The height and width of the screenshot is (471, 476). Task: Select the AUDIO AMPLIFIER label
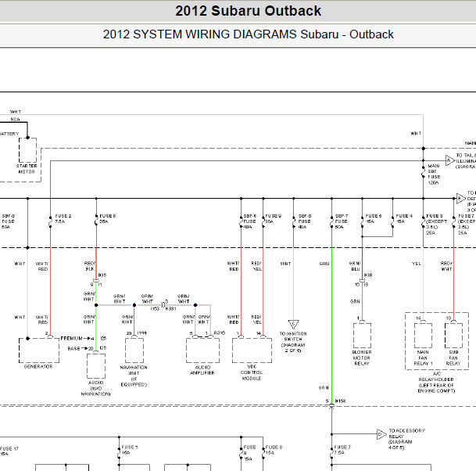click(202, 370)
